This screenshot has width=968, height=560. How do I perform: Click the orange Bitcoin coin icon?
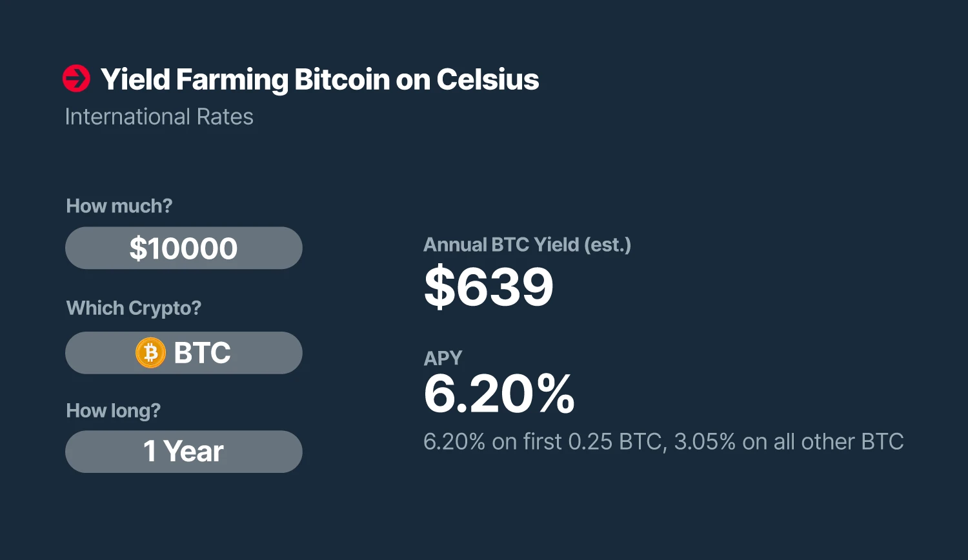(150, 353)
